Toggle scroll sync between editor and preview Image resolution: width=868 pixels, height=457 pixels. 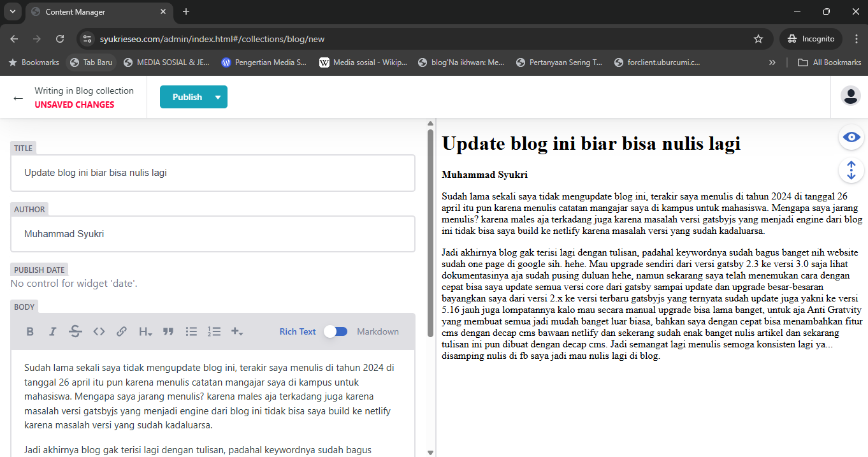coord(851,170)
